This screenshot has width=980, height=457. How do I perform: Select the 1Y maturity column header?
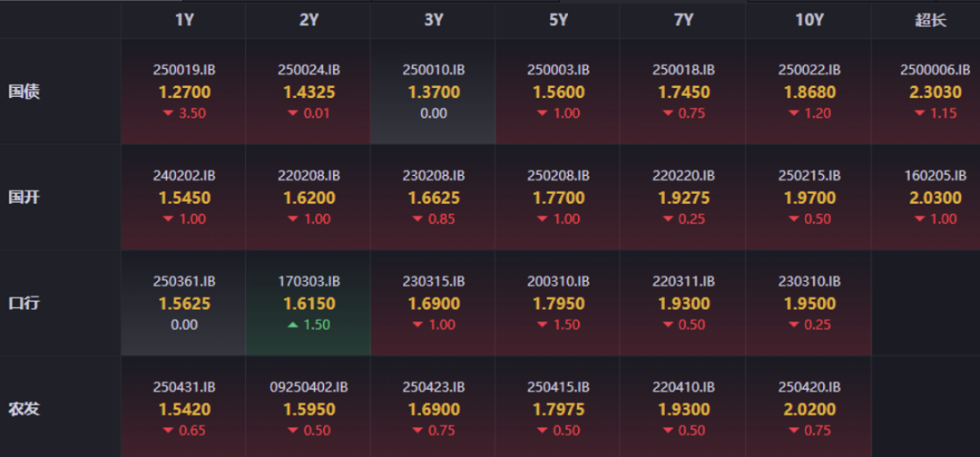coord(184,20)
